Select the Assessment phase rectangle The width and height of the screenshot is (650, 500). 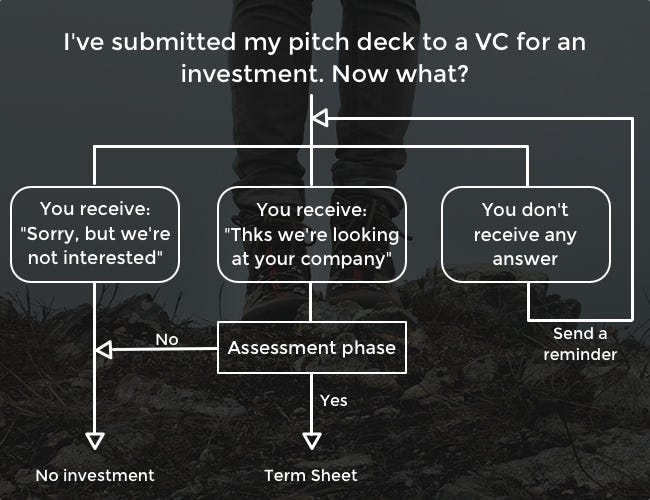click(312, 347)
